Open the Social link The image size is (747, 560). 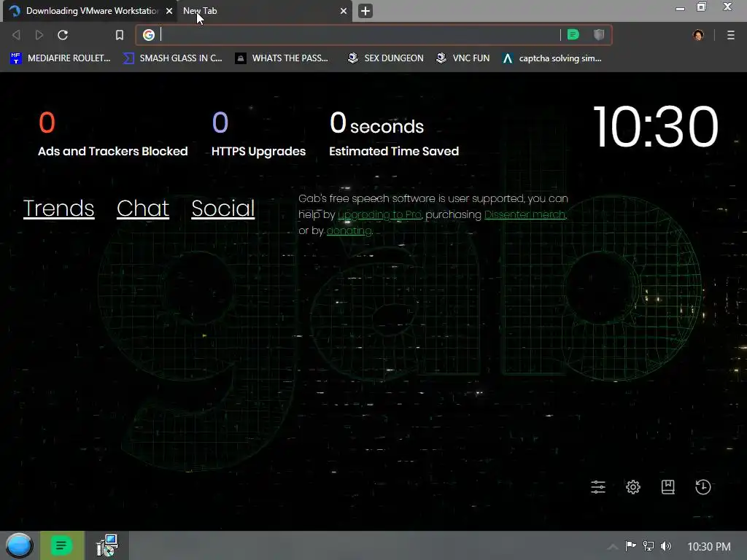pos(223,208)
